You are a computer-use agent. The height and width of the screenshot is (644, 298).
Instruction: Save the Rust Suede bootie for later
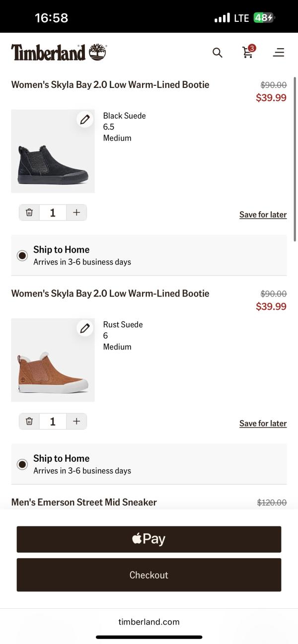(x=263, y=424)
